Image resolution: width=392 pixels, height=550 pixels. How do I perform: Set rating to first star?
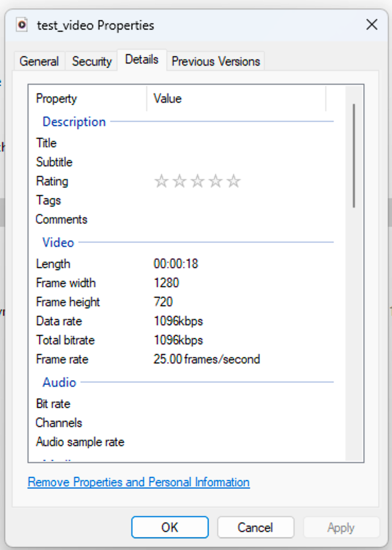(x=161, y=181)
